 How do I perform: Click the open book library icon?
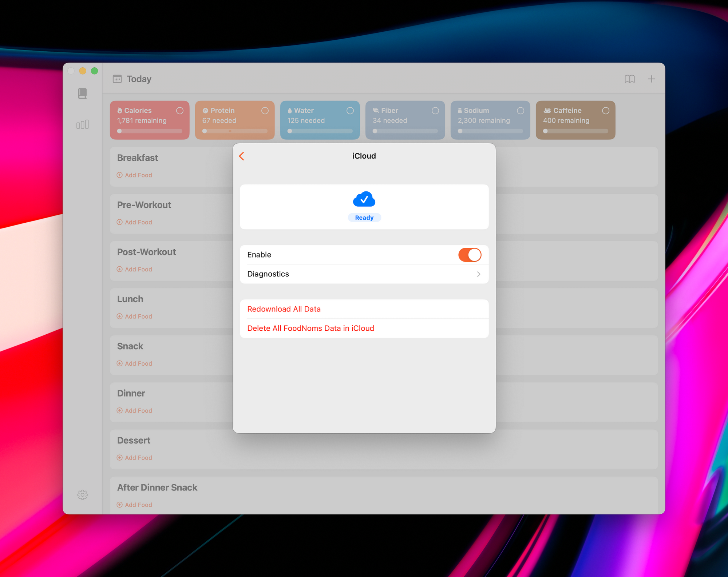(x=630, y=79)
